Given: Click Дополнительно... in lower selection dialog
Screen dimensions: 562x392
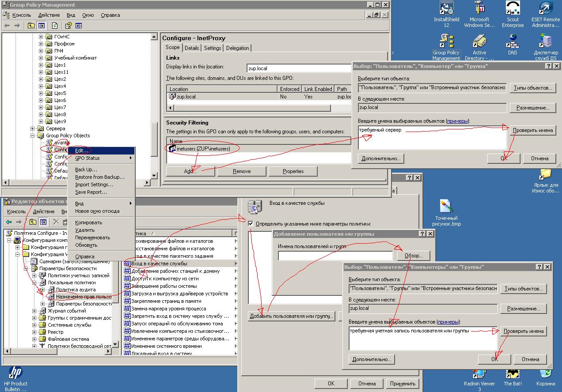Looking at the screenshot, I should [371, 359].
